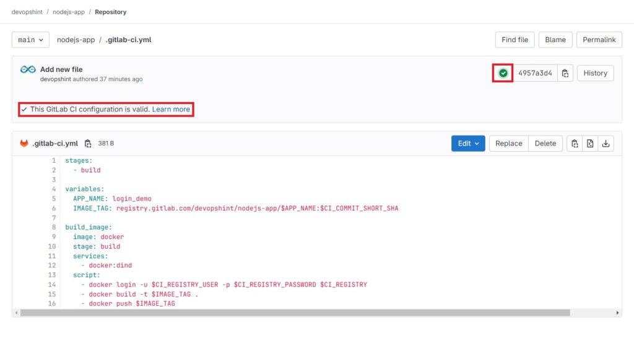Open the commit History button
Viewport: 634px width, 364px height.
pyautogui.click(x=595, y=73)
